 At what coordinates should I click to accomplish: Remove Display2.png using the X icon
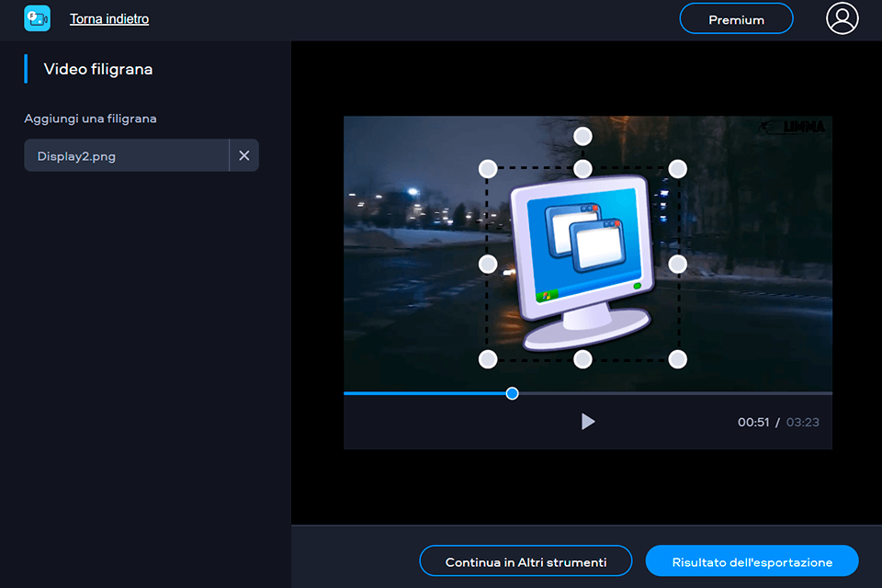tap(243, 155)
